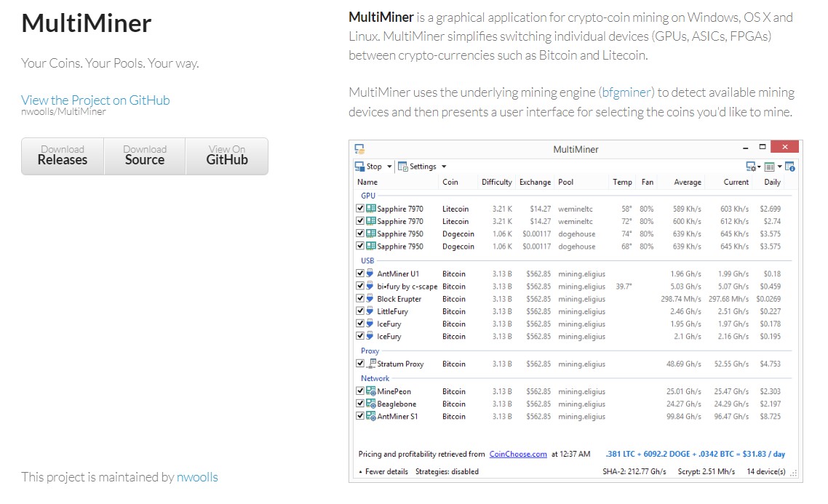Disable the AntMiner U1 device checkbox

tap(360, 273)
